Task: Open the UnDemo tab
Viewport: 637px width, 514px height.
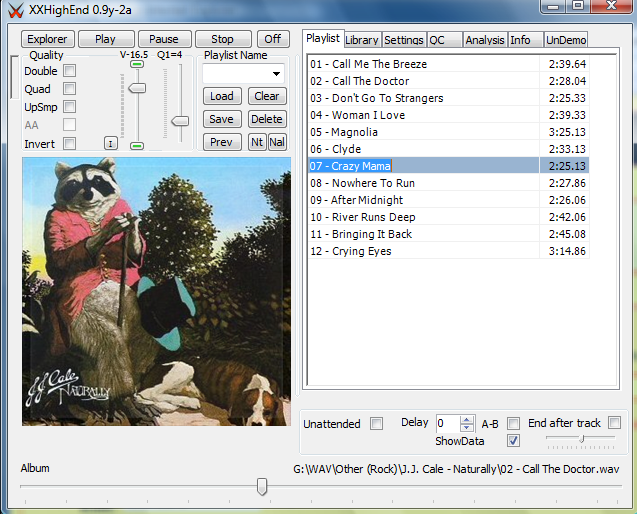Action: [x=566, y=40]
